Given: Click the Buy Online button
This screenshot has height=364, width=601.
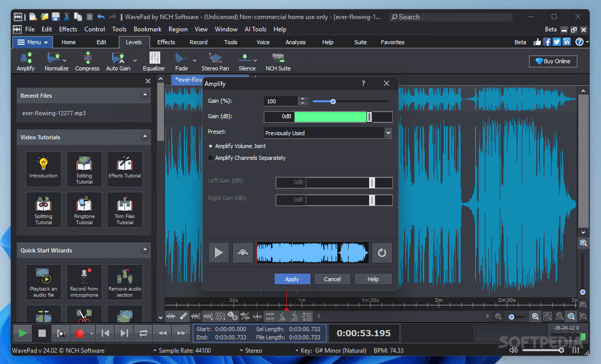Looking at the screenshot, I should pyautogui.click(x=553, y=61).
